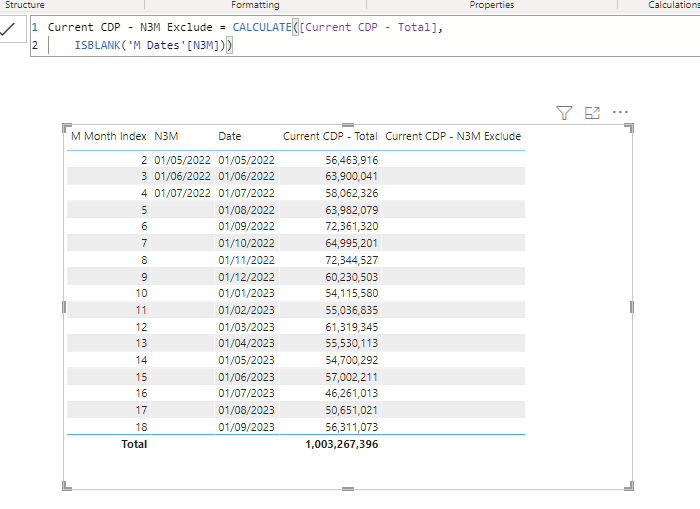Select cell value 54,115,580
This screenshot has height=509, width=700.
[351, 293]
